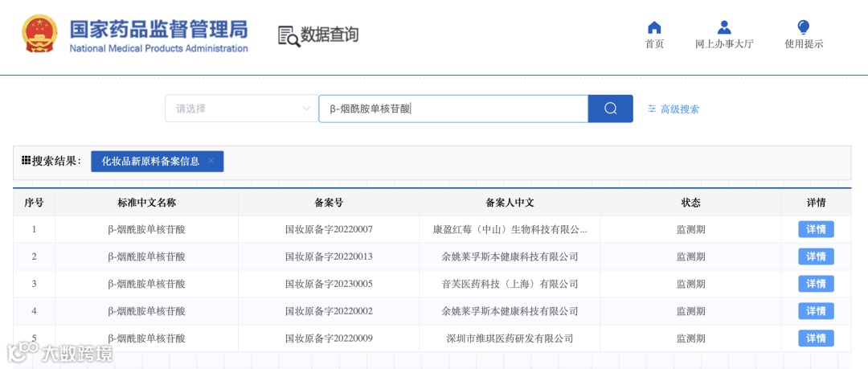
Task: Open 使用提示 via the lightbulb icon
Action: pyautogui.click(x=803, y=27)
